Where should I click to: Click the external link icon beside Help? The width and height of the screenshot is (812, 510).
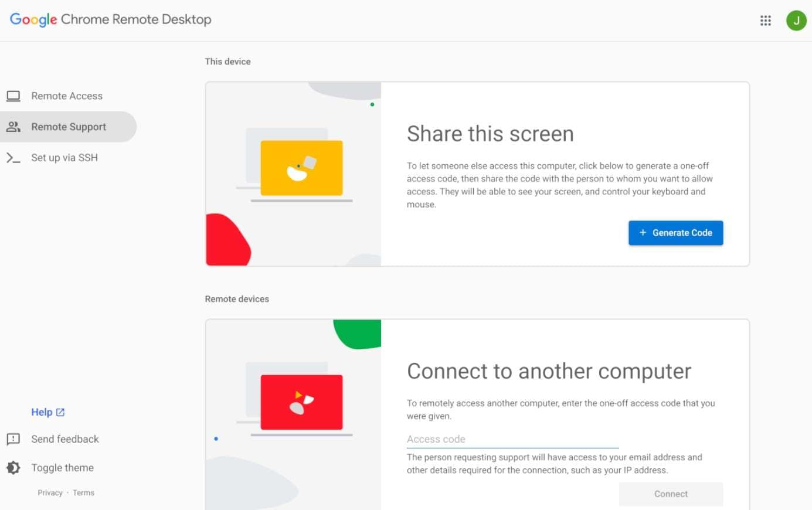pyautogui.click(x=60, y=413)
